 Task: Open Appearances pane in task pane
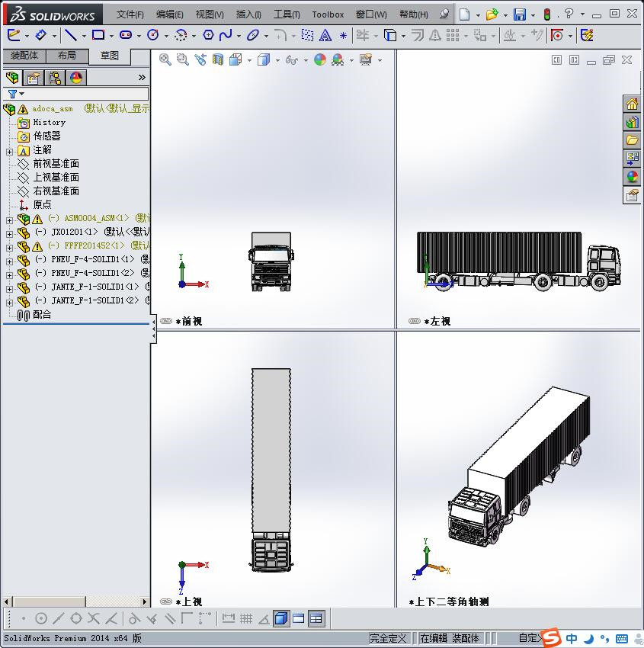pos(632,177)
